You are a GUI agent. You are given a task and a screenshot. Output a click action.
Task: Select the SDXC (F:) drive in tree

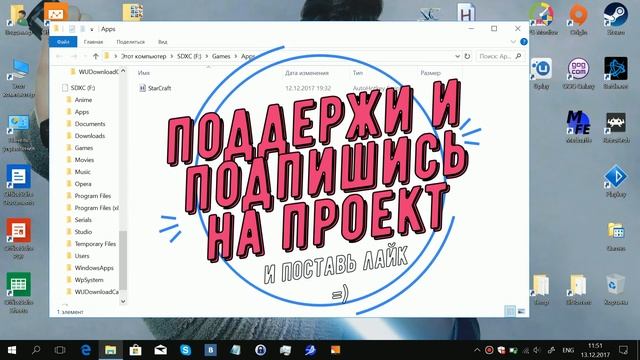(x=82, y=88)
